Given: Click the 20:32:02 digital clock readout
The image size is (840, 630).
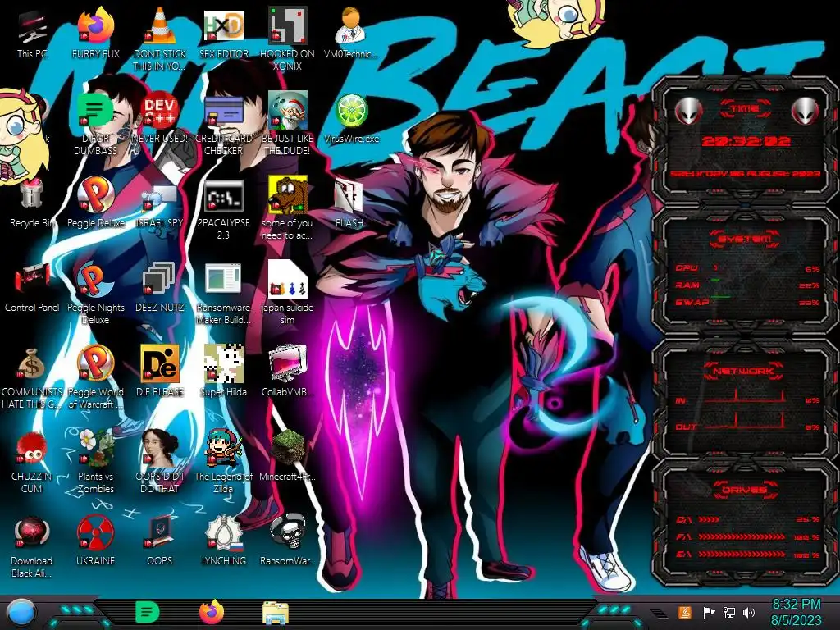Looking at the screenshot, I should pyautogui.click(x=746, y=141).
